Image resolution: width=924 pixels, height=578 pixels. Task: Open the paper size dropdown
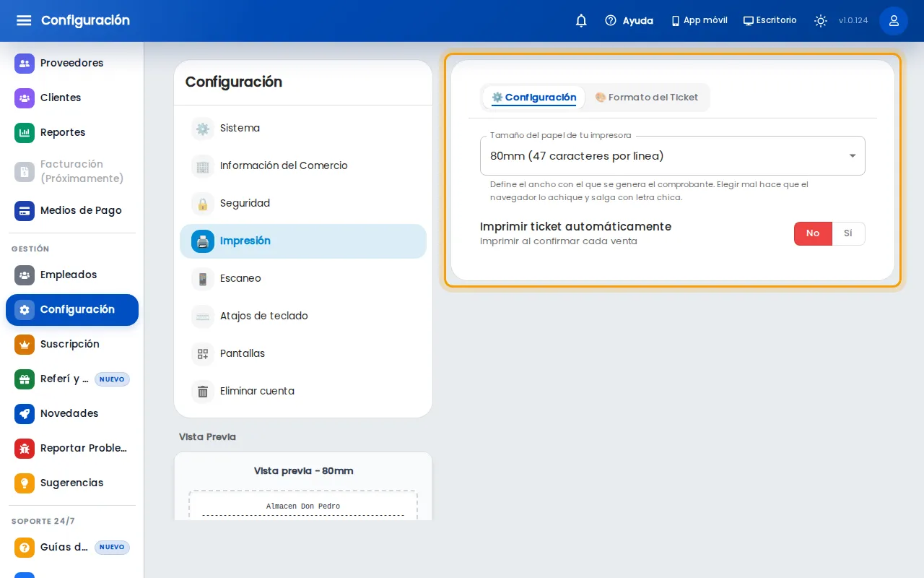click(672, 155)
